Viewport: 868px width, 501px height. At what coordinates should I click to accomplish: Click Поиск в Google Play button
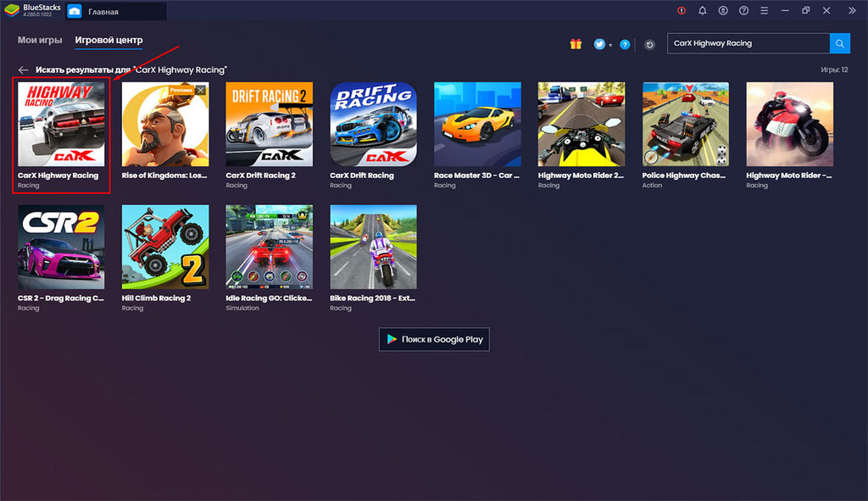434,339
